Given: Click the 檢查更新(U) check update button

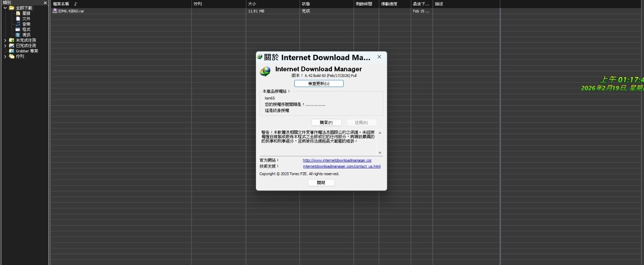Looking at the screenshot, I should click(x=319, y=83).
